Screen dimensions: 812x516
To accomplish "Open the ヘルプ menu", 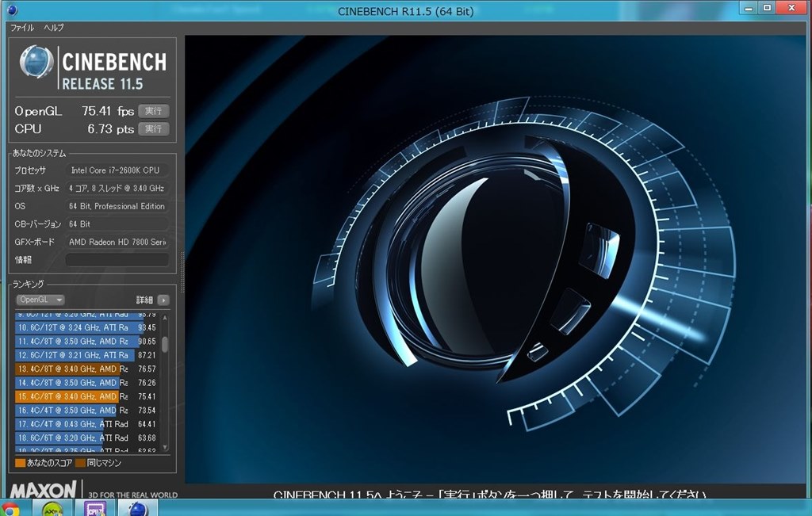I will (x=53, y=28).
